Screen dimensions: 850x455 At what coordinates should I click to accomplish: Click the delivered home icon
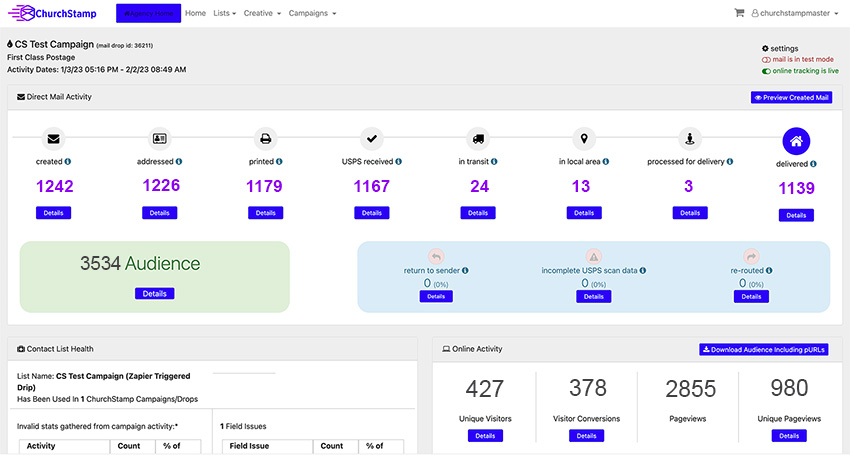796,142
